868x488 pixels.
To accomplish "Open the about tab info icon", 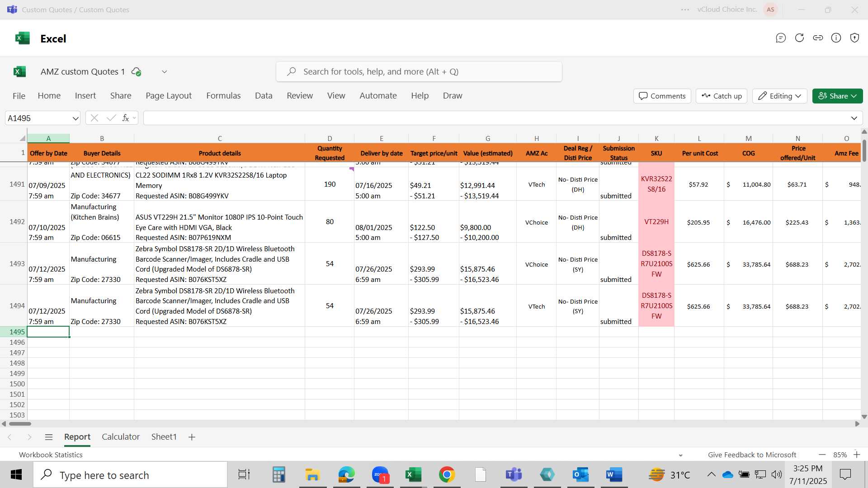I will tap(836, 38).
